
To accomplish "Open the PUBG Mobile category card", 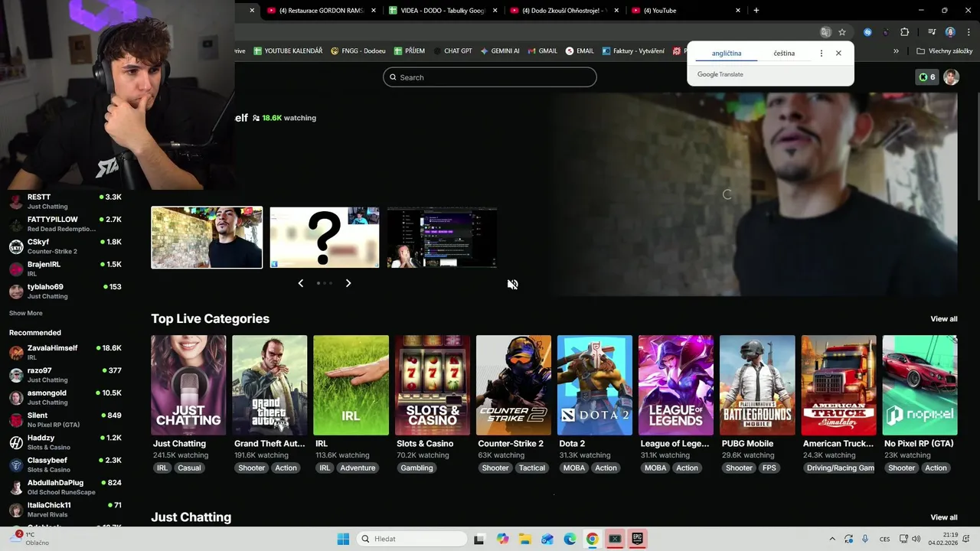I will click(x=757, y=385).
